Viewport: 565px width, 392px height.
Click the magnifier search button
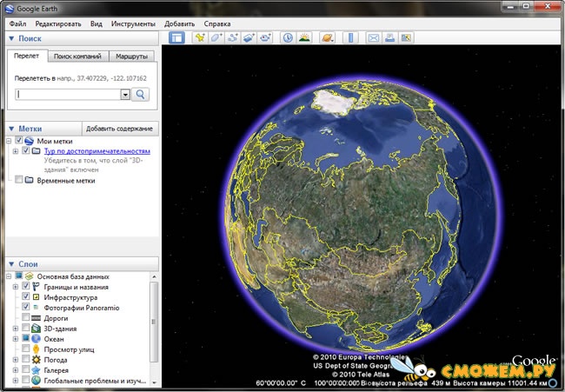point(141,95)
